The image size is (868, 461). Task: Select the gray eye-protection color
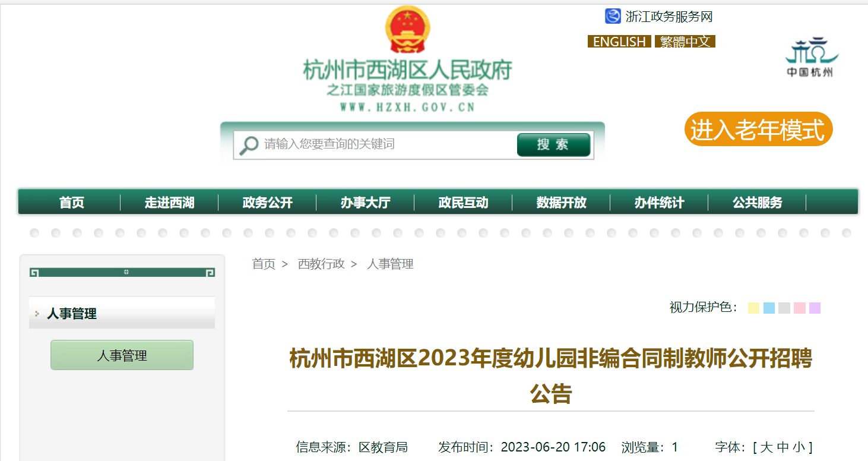coord(784,308)
